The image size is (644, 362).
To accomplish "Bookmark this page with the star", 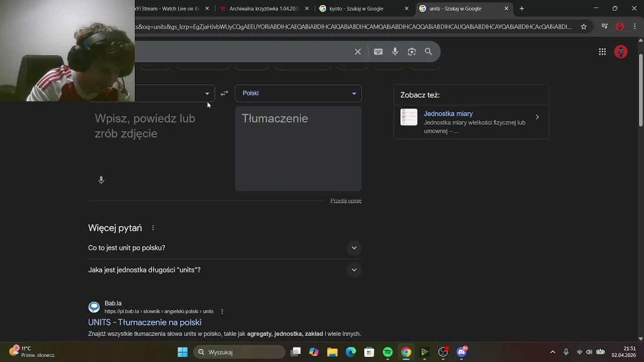I will (x=584, y=27).
